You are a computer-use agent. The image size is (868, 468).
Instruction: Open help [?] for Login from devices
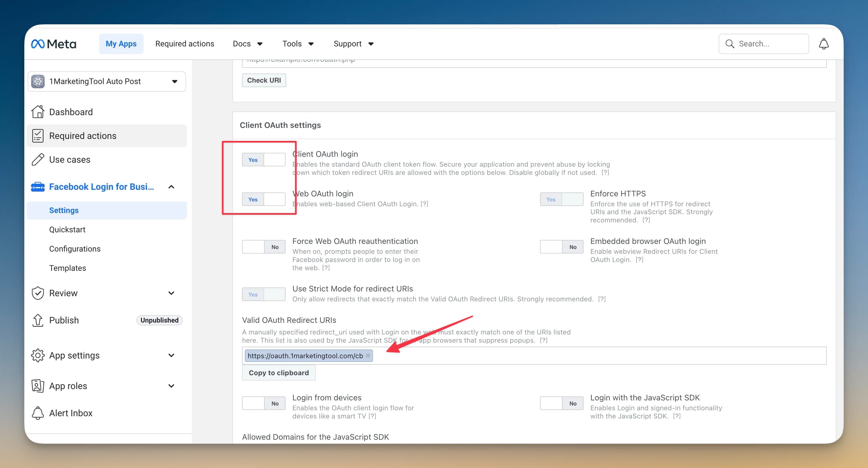[x=372, y=416]
